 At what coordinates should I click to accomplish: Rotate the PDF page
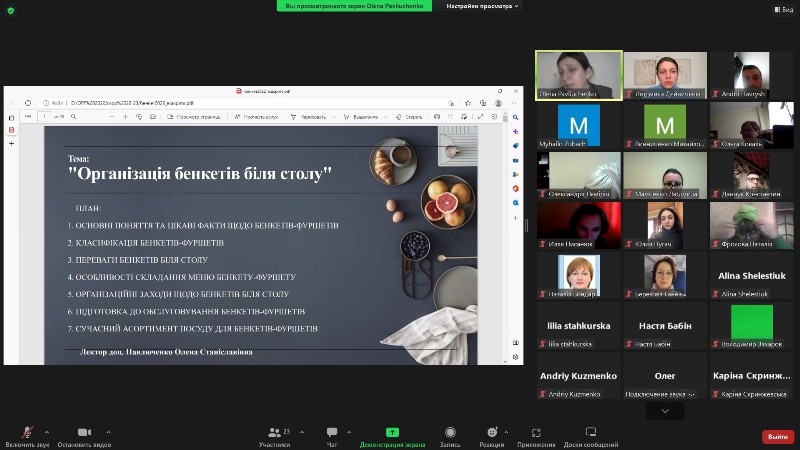(x=139, y=117)
